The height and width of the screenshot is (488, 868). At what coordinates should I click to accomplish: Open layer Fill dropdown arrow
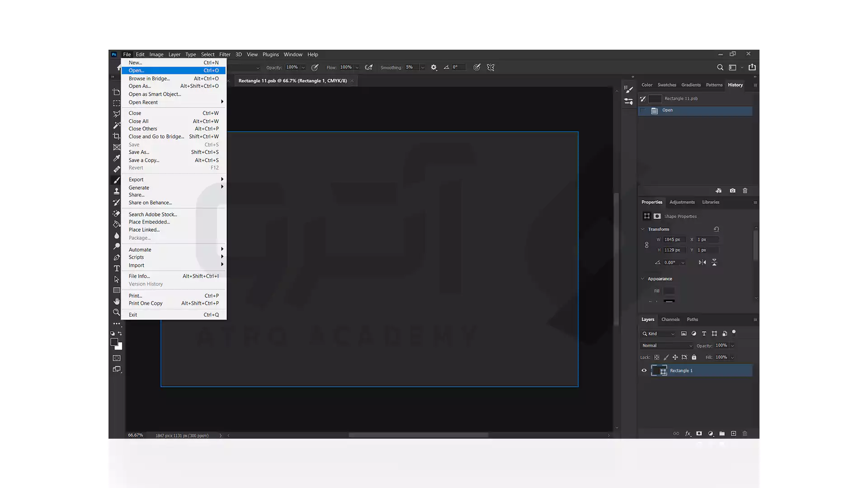[x=732, y=357]
